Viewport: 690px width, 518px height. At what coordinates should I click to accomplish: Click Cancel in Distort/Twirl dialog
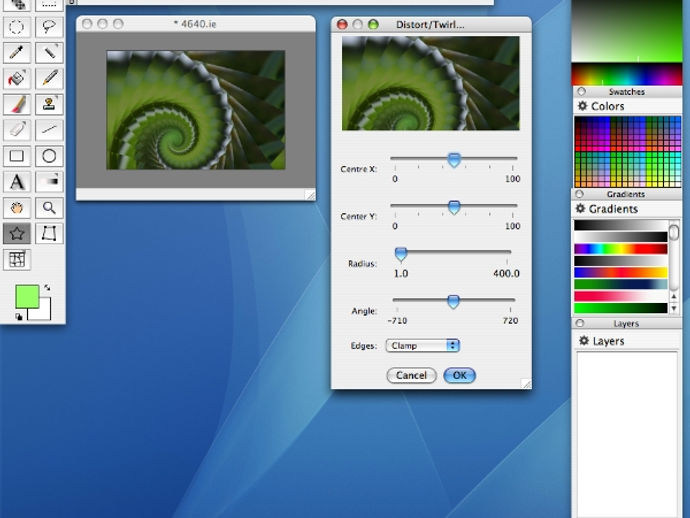click(x=411, y=375)
